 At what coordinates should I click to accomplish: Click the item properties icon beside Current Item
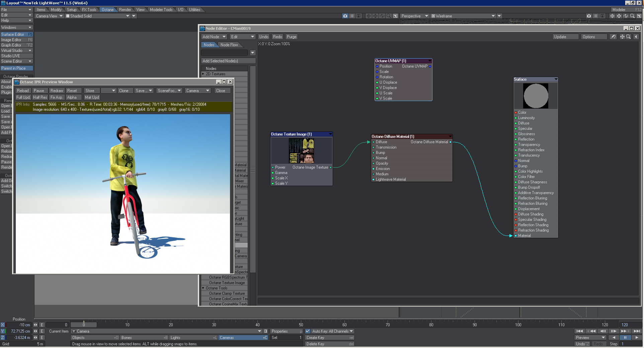[x=265, y=331]
